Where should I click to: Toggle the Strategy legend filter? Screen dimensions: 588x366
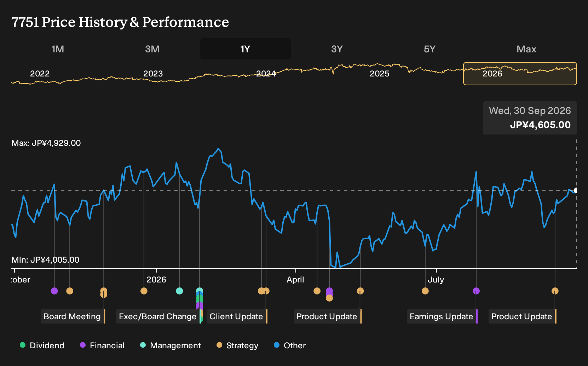pos(237,345)
